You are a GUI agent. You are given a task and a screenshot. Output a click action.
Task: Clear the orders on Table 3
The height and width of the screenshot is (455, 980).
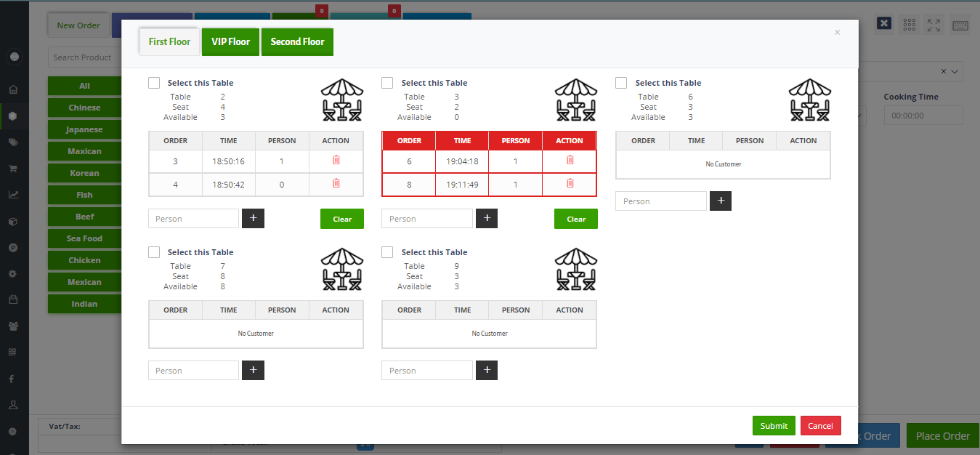click(x=575, y=219)
